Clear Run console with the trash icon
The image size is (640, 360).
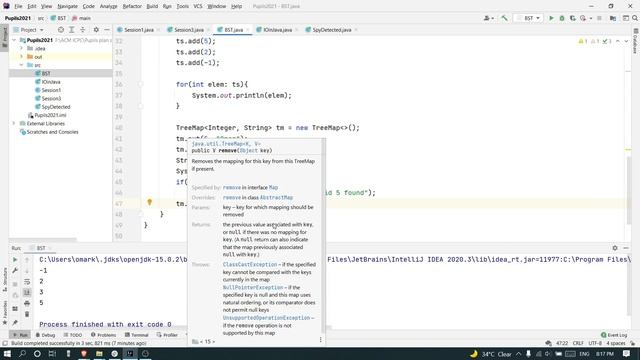tap(27, 314)
